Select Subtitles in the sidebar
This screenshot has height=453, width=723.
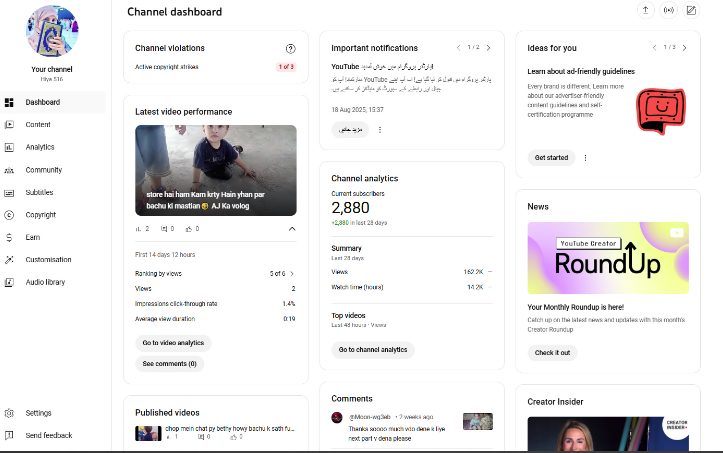pos(53,192)
